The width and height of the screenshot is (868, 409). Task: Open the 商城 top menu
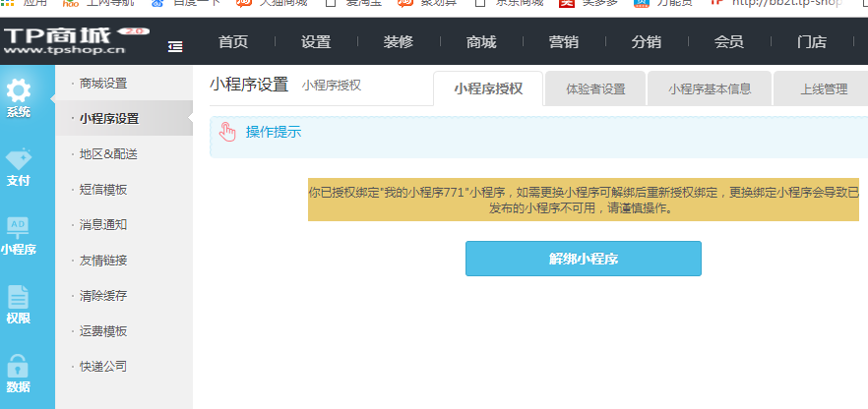click(481, 42)
